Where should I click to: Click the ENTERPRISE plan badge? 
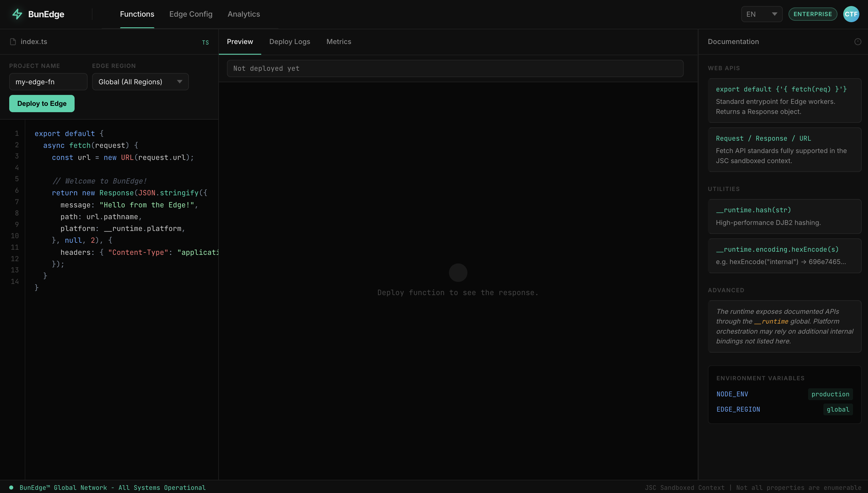(x=812, y=14)
